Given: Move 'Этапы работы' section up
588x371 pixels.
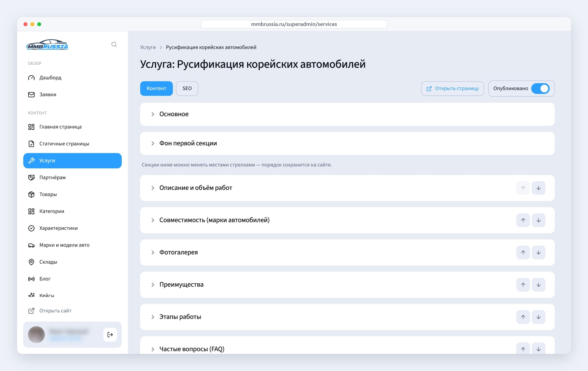Looking at the screenshot, I should point(523,317).
